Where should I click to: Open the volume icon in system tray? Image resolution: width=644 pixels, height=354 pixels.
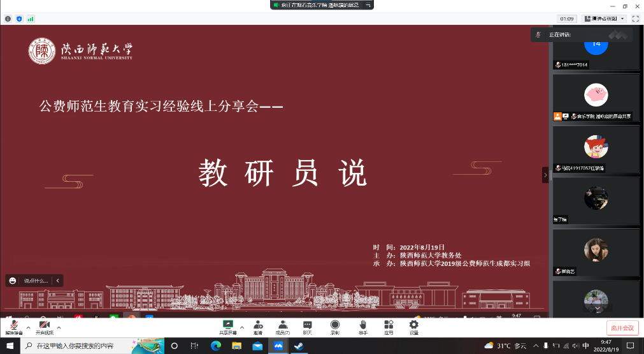pos(576,346)
